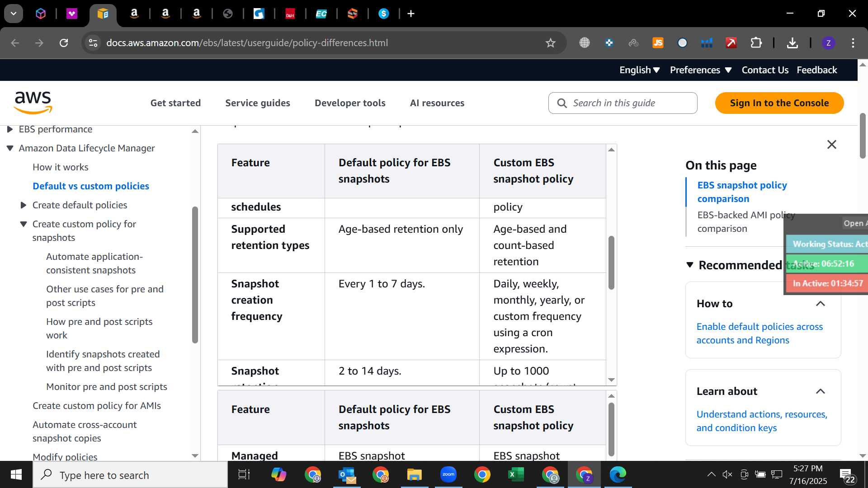Jump to EBS snapshot policy comparison
868x488 pixels.
(x=742, y=192)
